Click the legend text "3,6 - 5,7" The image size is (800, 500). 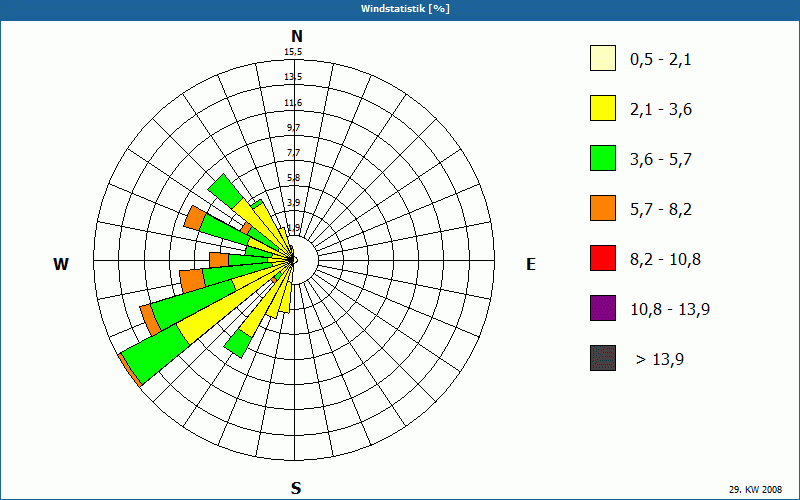point(661,160)
